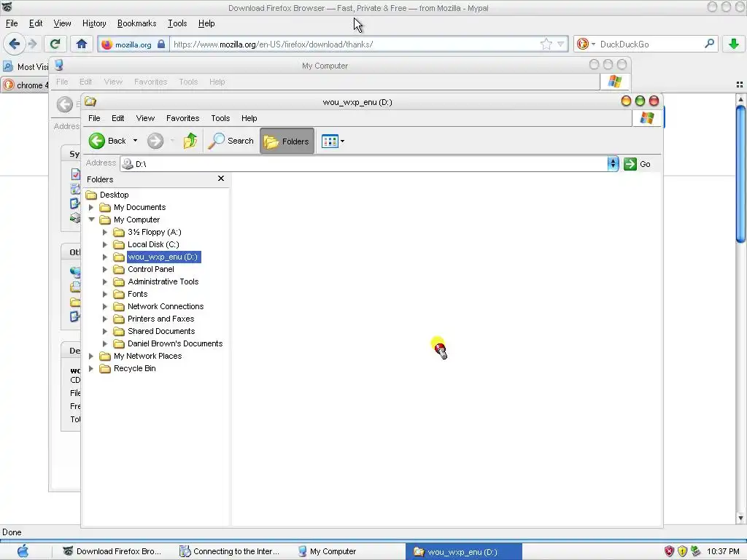The width and height of the screenshot is (747, 560).
Task: Expand Recycle Bin tree node
Action: [91, 368]
